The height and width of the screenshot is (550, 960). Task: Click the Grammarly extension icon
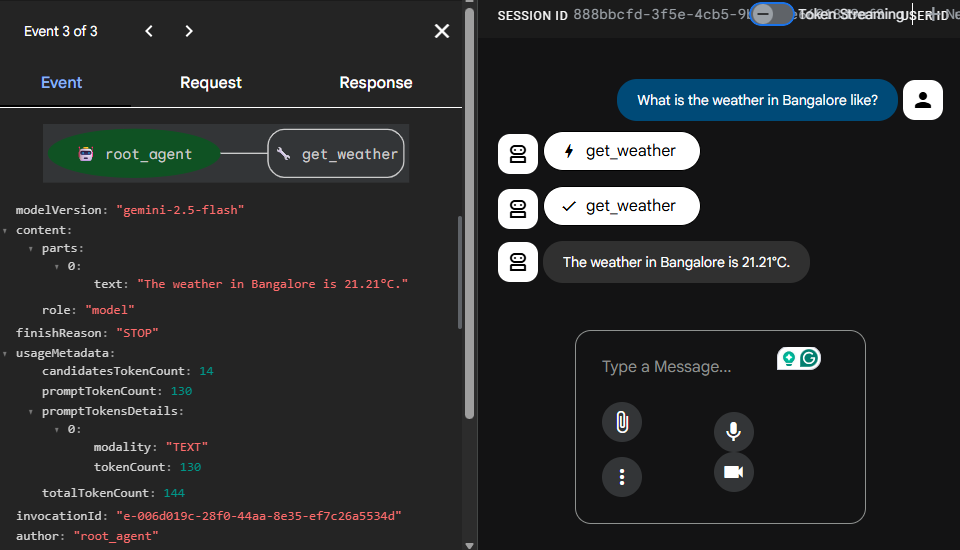pyautogui.click(x=809, y=358)
